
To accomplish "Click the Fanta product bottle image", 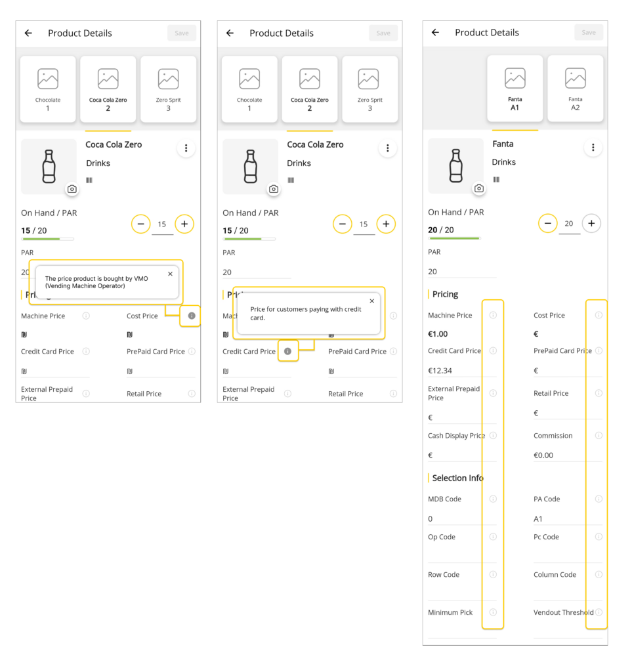I will tap(456, 166).
